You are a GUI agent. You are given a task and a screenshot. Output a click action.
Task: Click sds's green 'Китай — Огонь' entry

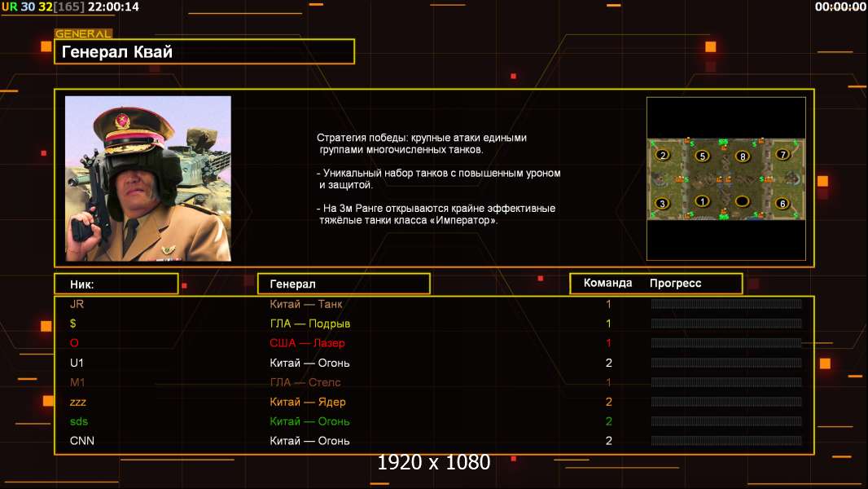(x=309, y=421)
